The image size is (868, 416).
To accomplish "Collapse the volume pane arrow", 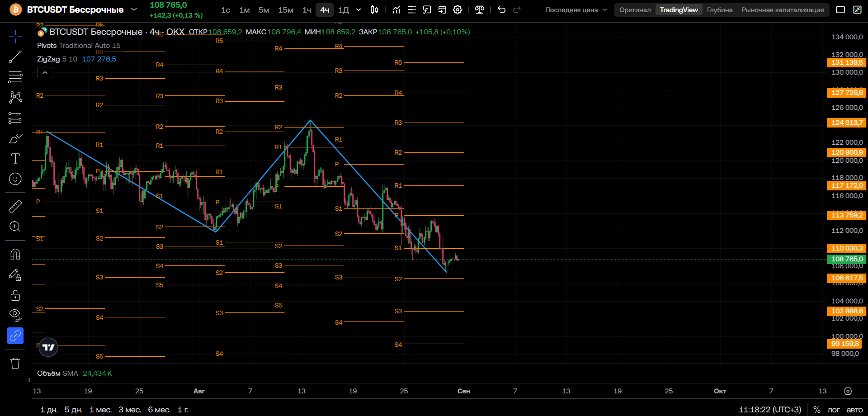I will (x=29, y=380).
